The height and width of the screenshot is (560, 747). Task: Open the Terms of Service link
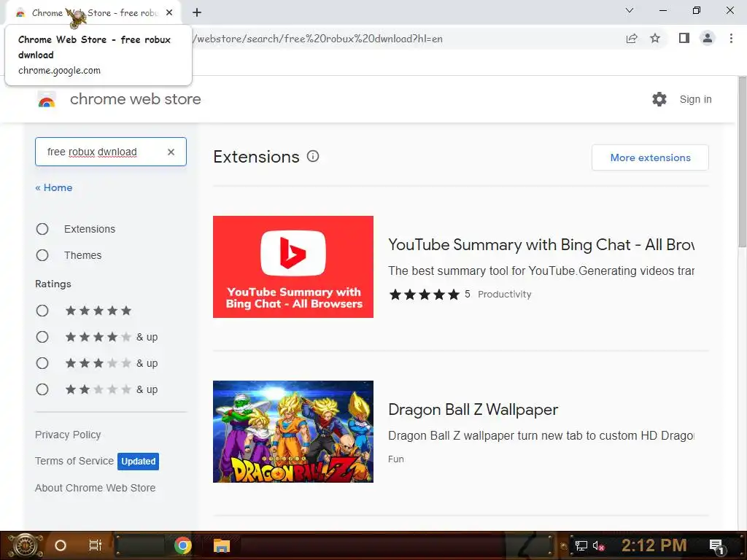point(74,461)
